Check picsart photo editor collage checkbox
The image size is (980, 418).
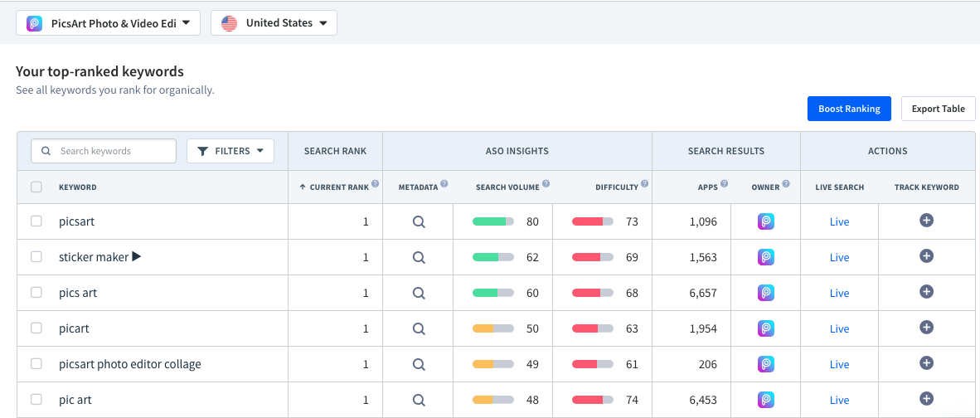(36, 363)
